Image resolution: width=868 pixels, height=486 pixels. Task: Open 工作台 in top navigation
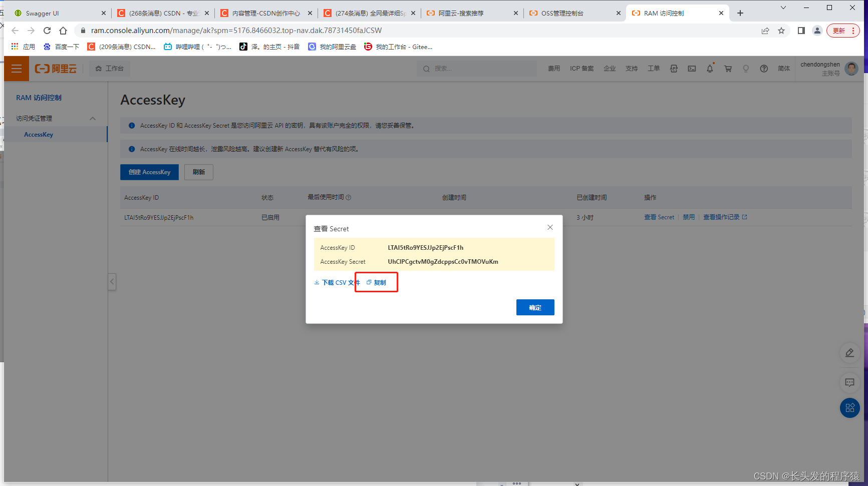(x=110, y=69)
